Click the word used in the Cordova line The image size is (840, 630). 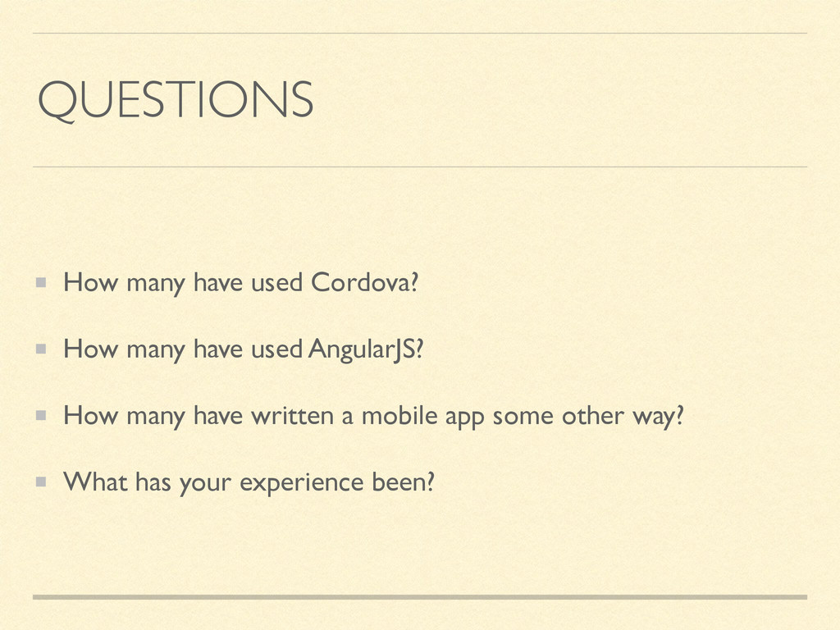pos(277,282)
